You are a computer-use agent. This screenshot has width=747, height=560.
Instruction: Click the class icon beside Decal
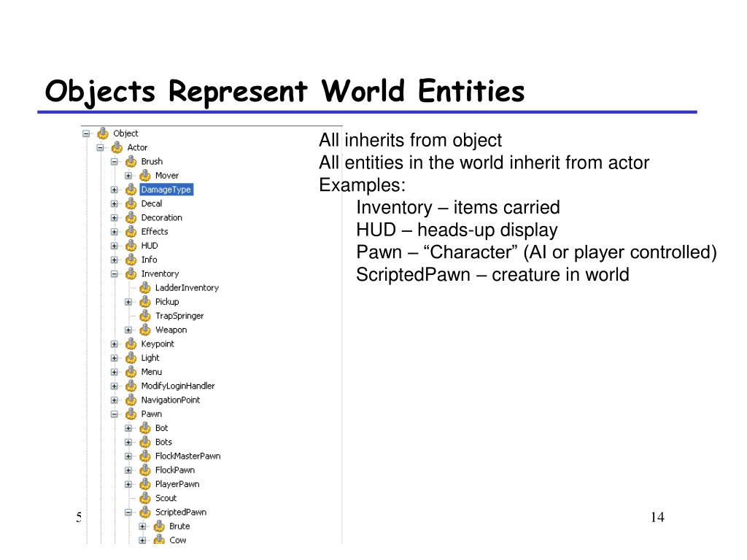pyautogui.click(x=131, y=204)
